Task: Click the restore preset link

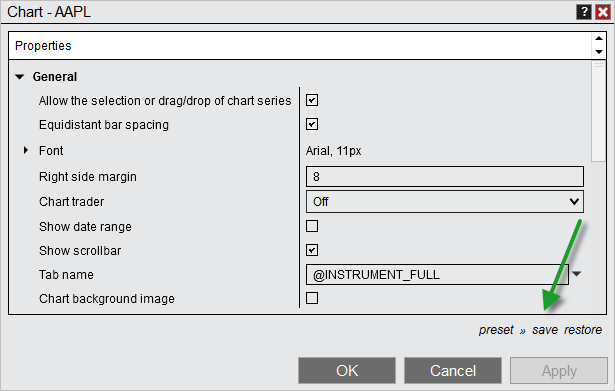Action: click(583, 330)
